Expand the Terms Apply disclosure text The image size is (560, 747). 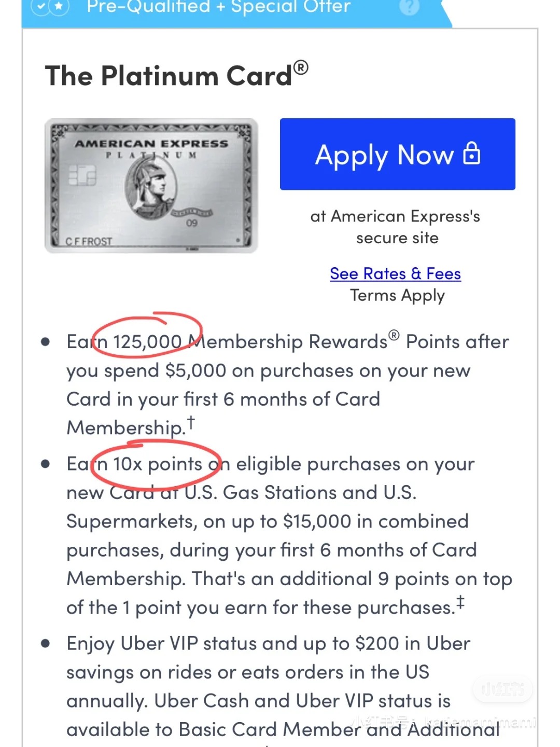397,295
